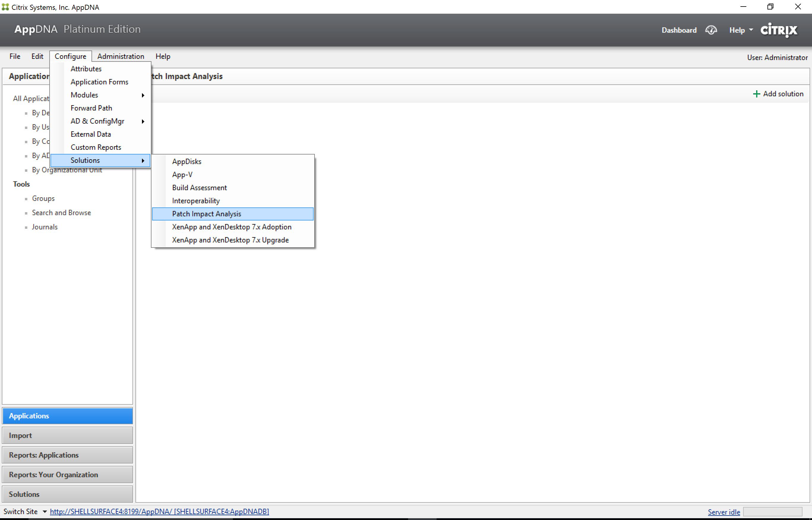Select XenApp and XenDesktop 7.x Upgrade
This screenshot has width=812, height=520.
tap(230, 240)
